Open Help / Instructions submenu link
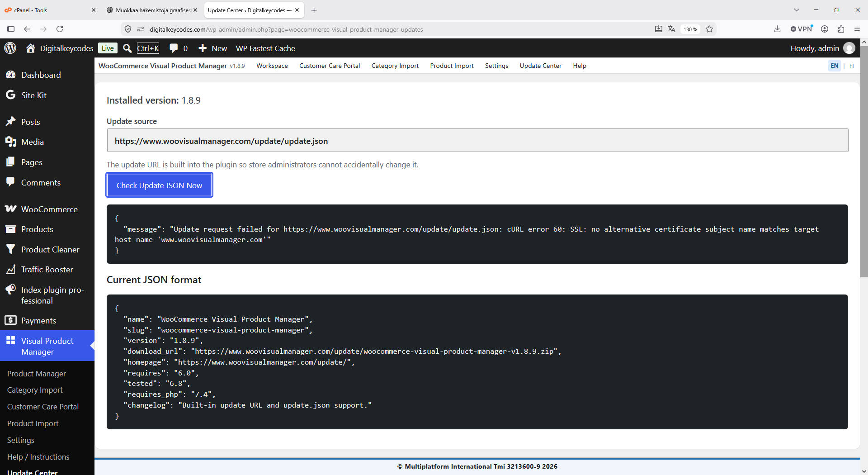This screenshot has height=475, width=868. [38, 457]
